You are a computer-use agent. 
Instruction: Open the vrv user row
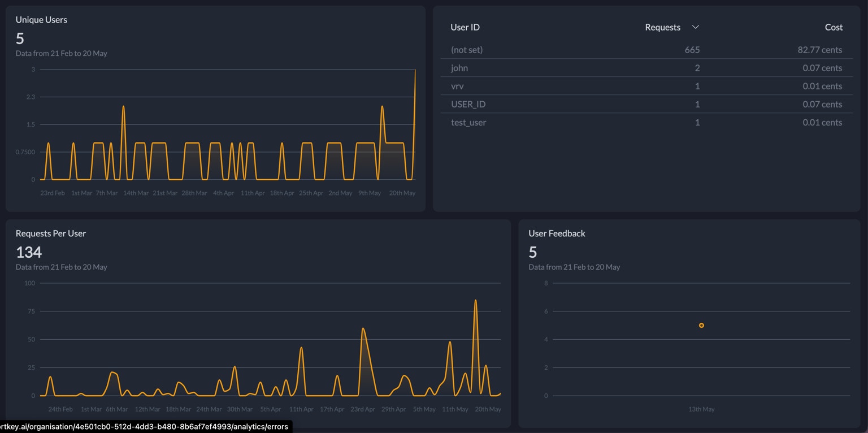pyautogui.click(x=646, y=86)
